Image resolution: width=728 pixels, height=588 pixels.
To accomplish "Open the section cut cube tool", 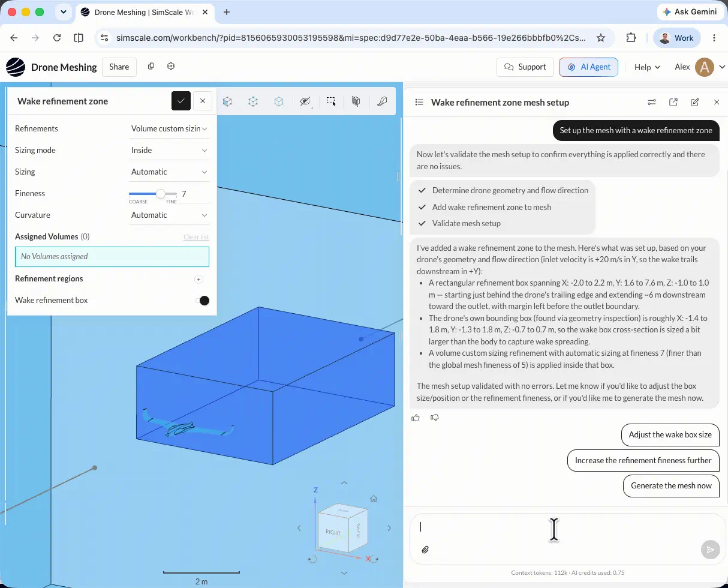I will pyautogui.click(x=356, y=102).
